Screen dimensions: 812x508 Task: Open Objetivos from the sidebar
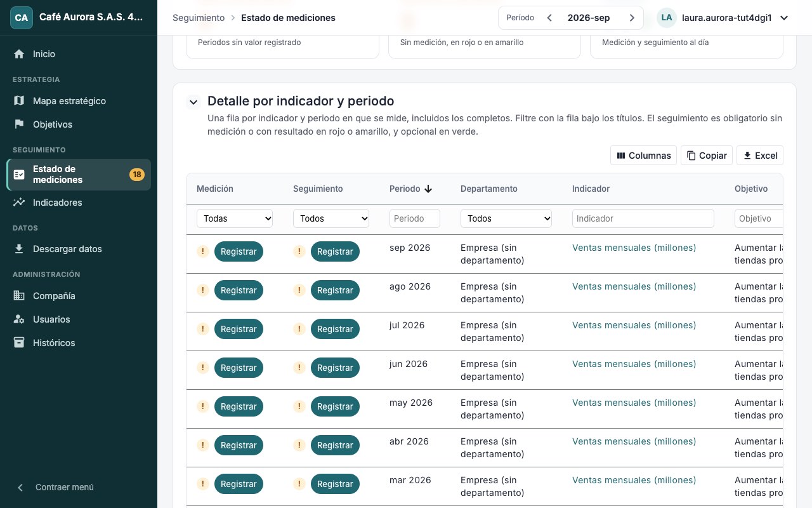[79, 124]
